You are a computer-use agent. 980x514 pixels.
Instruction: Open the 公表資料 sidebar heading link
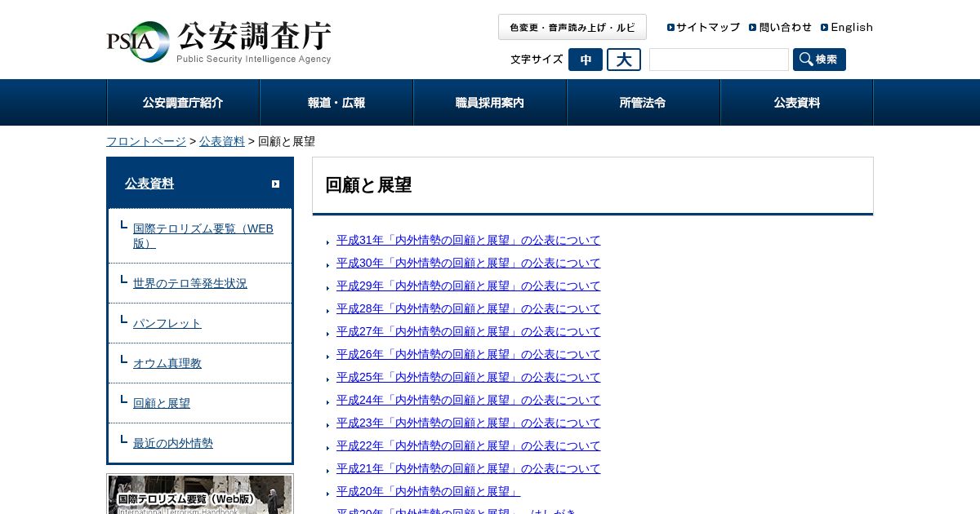pos(149,184)
